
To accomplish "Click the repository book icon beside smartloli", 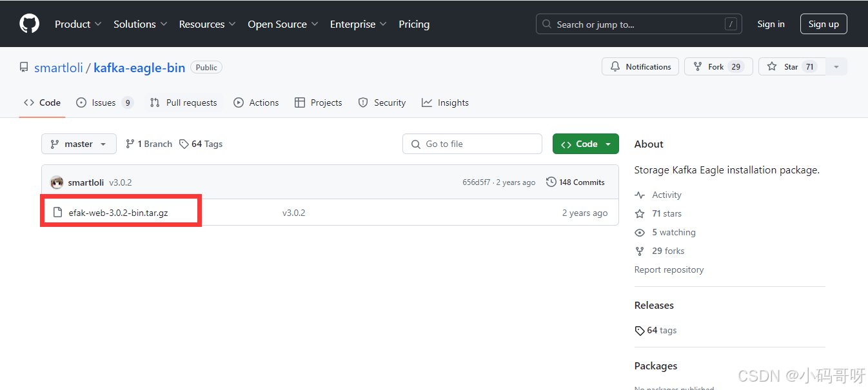I will pos(24,67).
